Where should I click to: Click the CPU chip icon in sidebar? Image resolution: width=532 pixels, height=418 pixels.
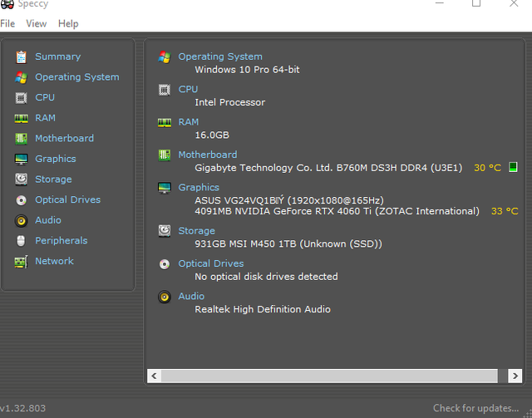[21, 98]
